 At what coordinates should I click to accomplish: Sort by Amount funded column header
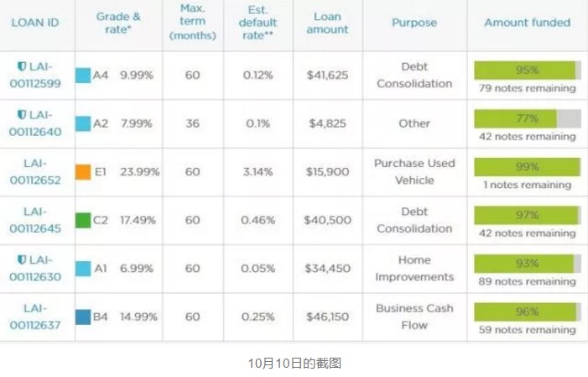[x=527, y=23]
